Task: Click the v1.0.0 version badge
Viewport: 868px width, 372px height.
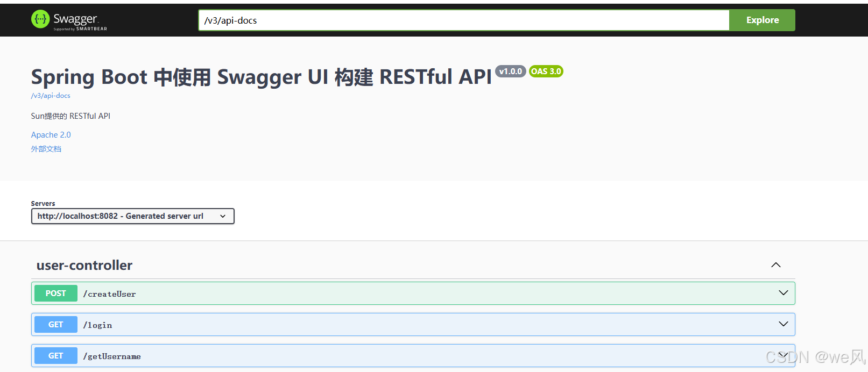Action: tap(510, 71)
